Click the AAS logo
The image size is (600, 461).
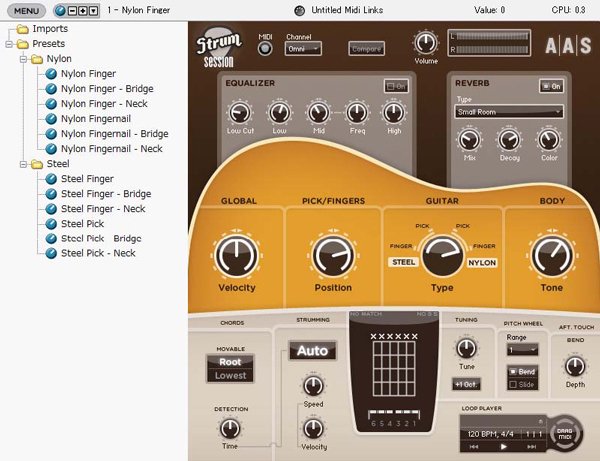568,46
